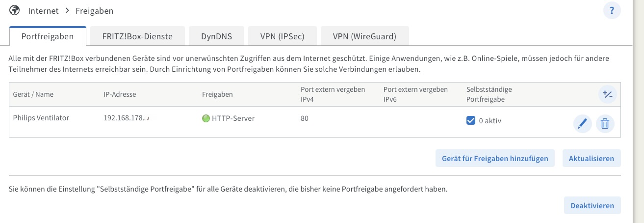Open help via the question mark icon

[x=612, y=10]
